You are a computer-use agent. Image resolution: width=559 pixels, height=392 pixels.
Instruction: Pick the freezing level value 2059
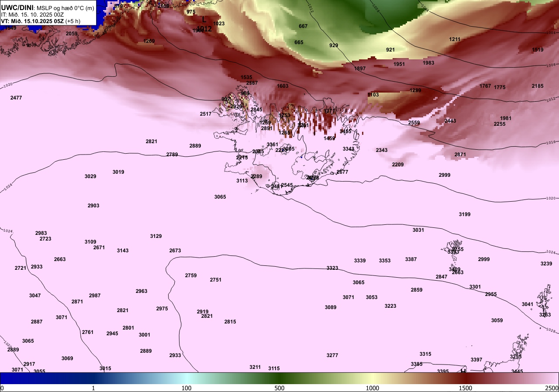click(x=72, y=34)
